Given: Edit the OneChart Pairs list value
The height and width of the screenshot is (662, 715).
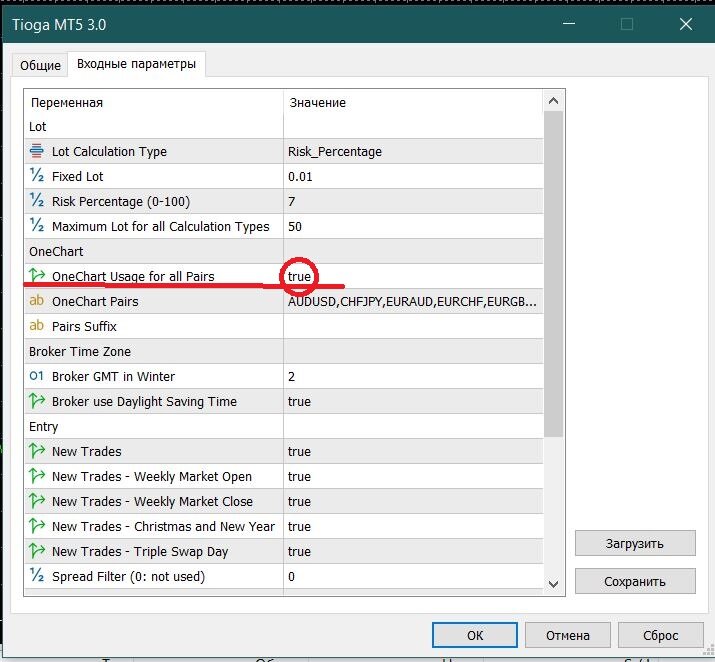Looking at the screenshot, I should (413, 301).
